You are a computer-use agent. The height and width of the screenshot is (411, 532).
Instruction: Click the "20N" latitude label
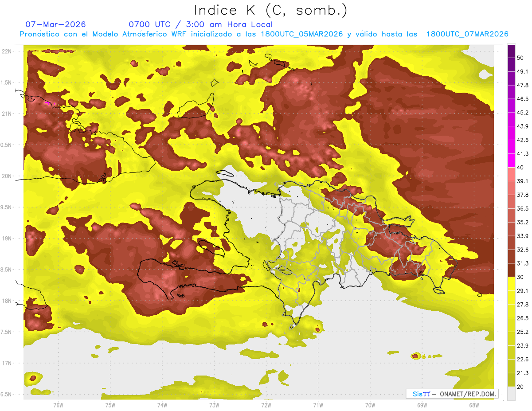(7, 176)
